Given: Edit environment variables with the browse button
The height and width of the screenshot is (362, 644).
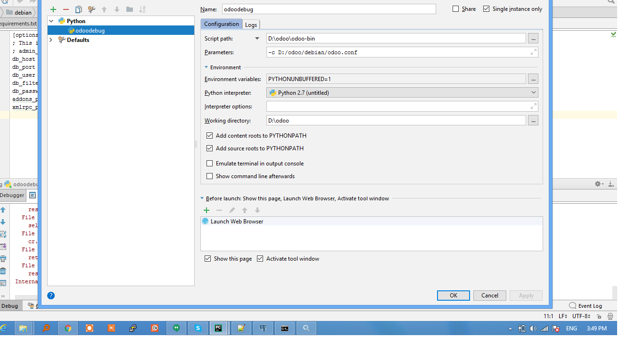Looking at the screenshot, I should click(x=533, y=79).
